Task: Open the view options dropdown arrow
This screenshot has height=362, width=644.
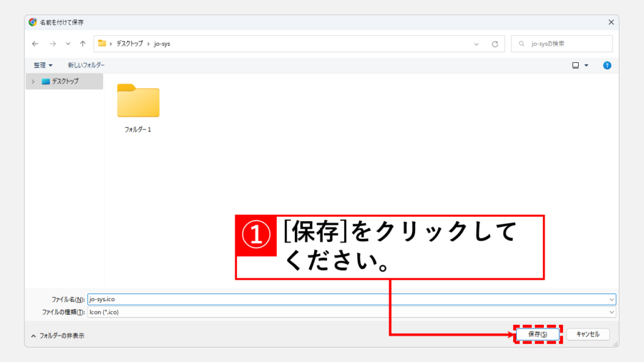Action: coord(587,65)
